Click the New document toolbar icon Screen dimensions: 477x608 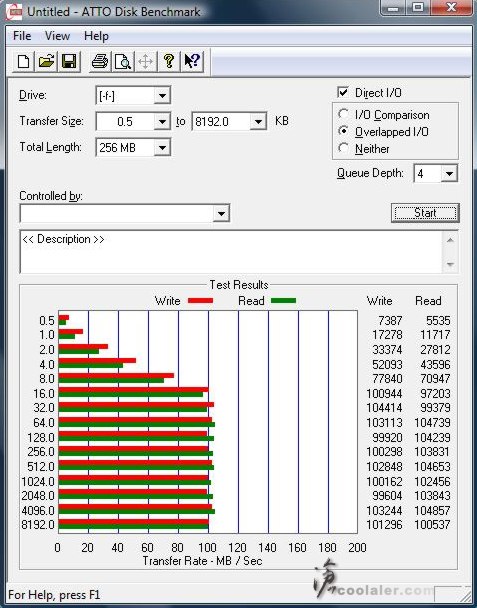24,61
